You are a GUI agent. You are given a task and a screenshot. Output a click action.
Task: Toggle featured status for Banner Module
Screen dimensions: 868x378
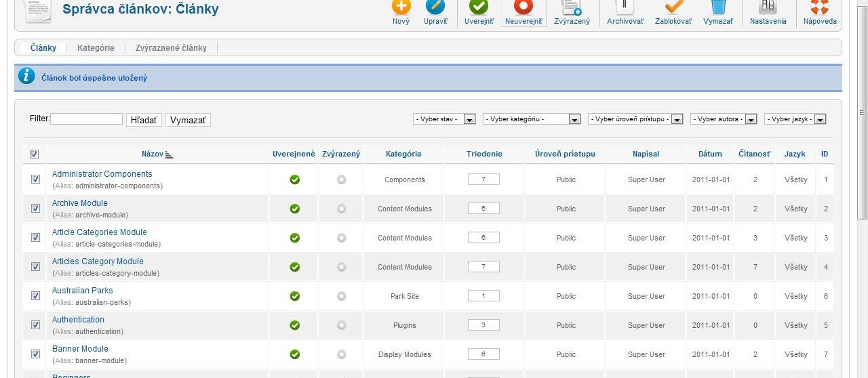point(341,354)
